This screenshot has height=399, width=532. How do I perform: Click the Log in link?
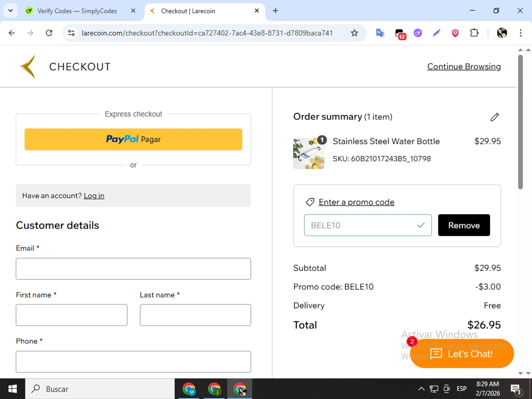pos(94,196)
